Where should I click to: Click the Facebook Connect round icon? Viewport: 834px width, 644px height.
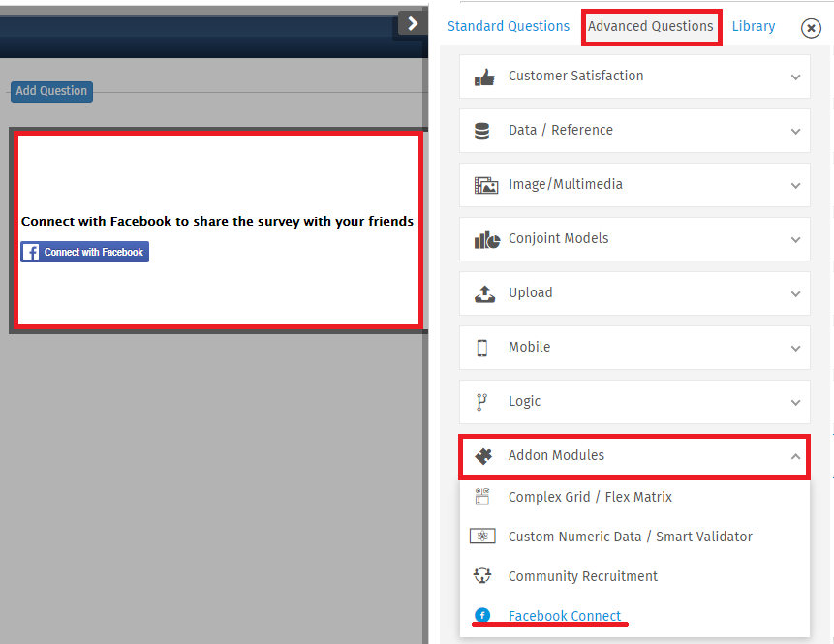[482, 615]
